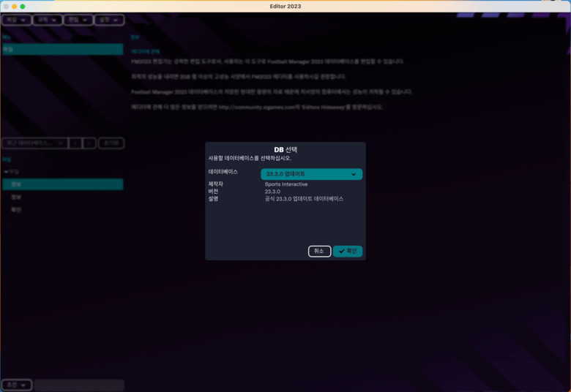Click the DB 선택 dialog title
571x392 pixels.
[285, 150]
